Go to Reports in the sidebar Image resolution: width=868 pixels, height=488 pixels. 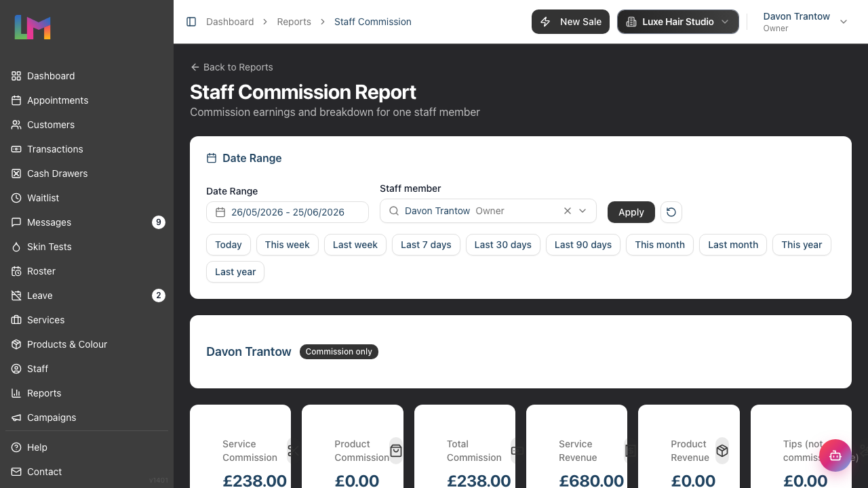coord(87,393)
